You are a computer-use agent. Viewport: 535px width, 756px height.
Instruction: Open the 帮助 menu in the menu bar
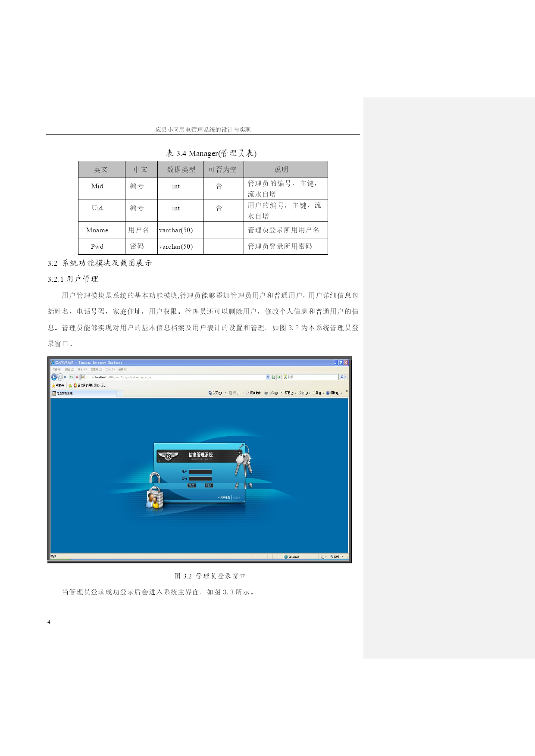[x=122, y=369]
